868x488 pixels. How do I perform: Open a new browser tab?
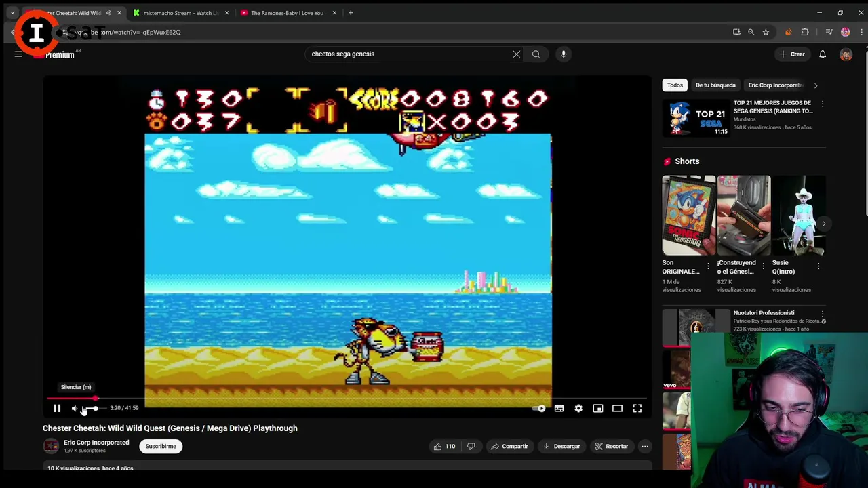click(x=351, y=13)
